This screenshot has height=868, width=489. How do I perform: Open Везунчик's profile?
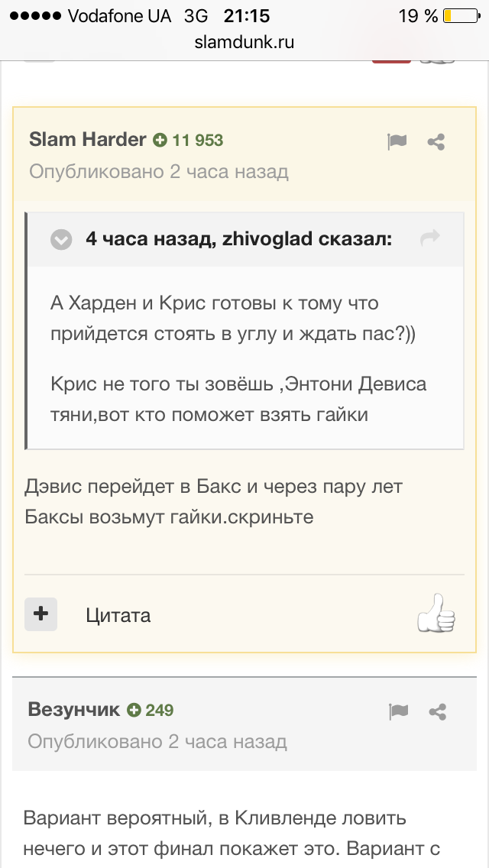(73, 710)
